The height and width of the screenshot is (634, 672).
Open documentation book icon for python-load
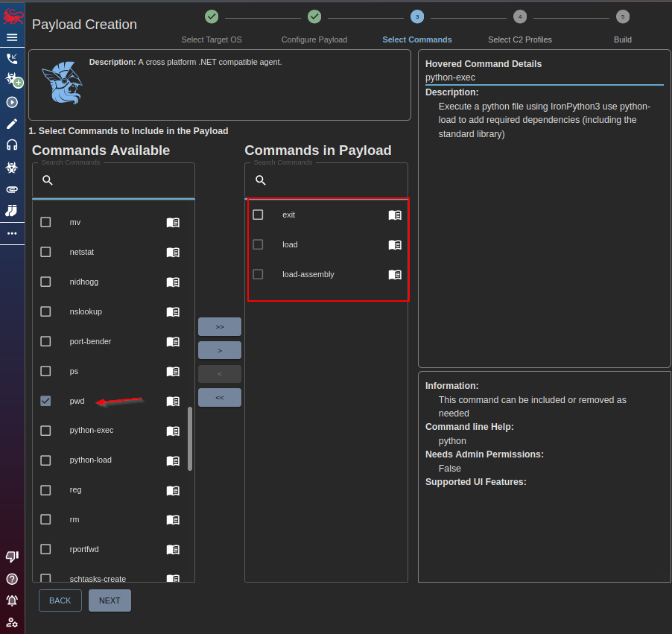(173, 460)
